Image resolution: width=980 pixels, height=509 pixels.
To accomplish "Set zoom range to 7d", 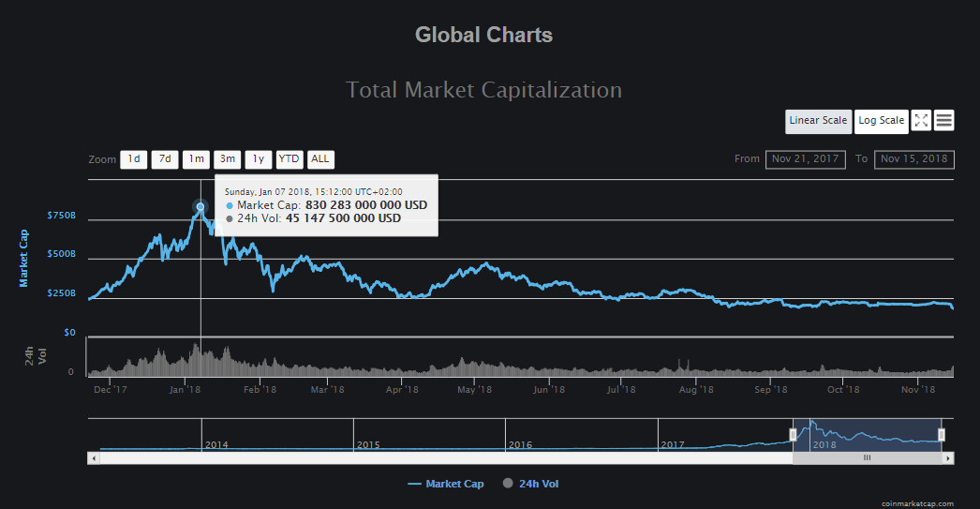I will pyautogui.click(x=165, y=159).
